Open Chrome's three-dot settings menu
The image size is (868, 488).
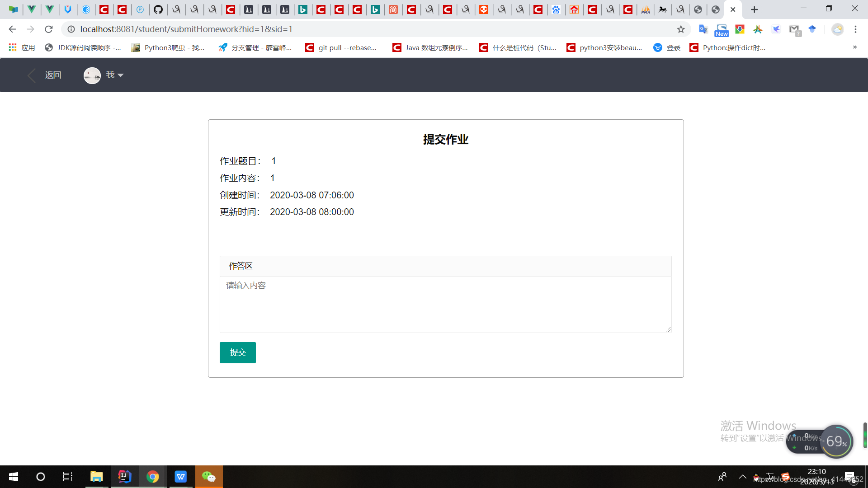(x=855, y=29)
